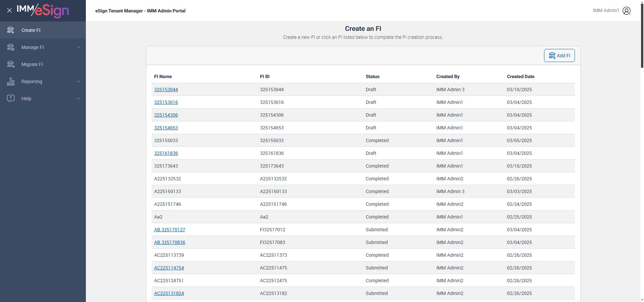Click the Created By column header
644x302 pixels.
coord(448,76)
